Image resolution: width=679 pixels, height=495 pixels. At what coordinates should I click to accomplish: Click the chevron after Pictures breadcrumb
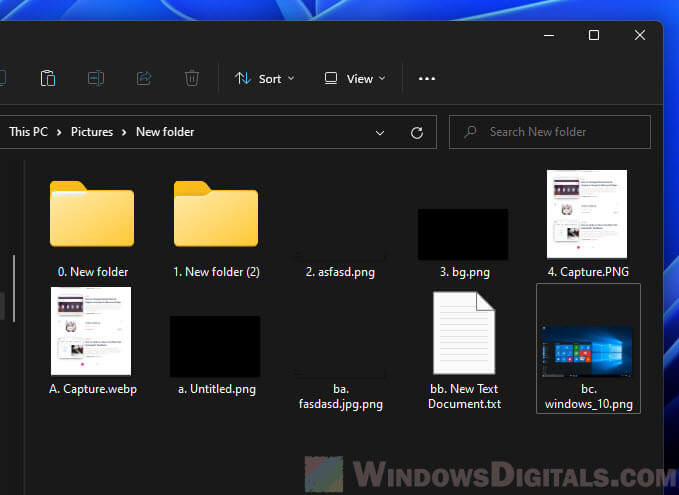point(127,132)
